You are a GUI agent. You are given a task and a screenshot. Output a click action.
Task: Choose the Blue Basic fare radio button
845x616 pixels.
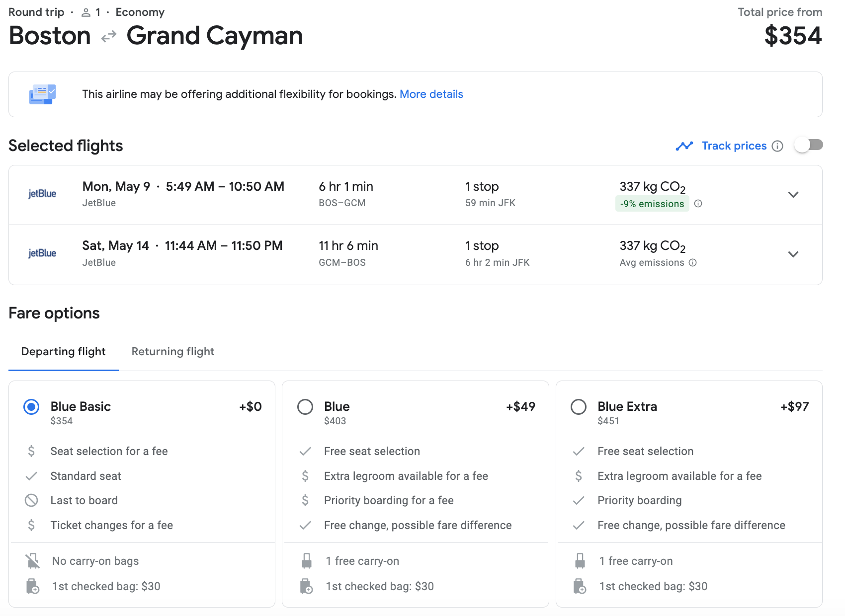31,407
